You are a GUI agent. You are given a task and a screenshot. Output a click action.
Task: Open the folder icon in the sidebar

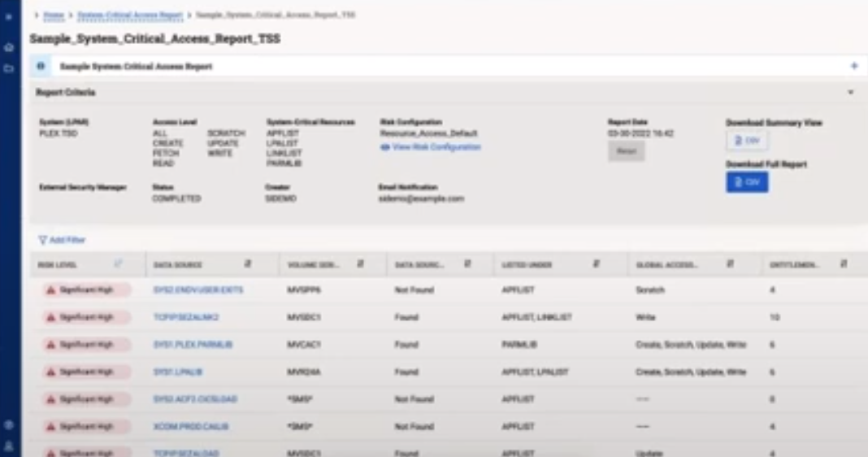coord(9,68)
